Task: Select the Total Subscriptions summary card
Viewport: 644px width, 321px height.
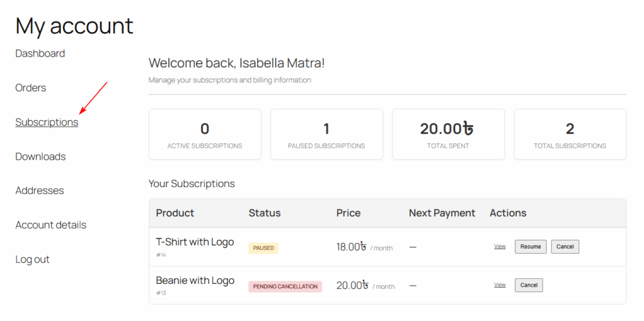Action: point(570,134)
